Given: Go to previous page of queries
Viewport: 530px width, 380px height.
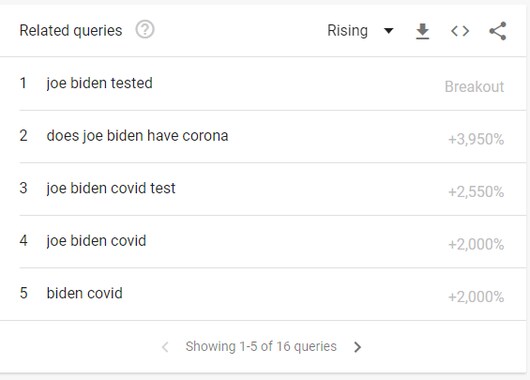Looking at the screenshot, I should tap(165, 347).
